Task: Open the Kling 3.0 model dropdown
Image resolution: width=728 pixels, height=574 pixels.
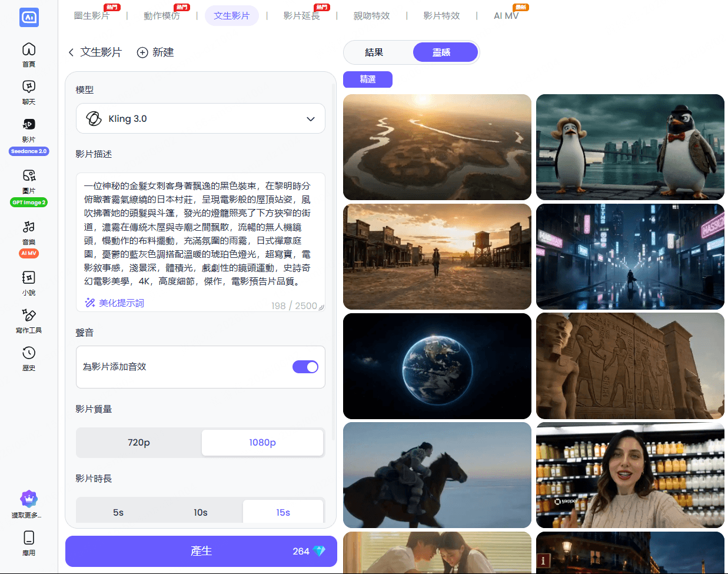Action: click(x=201, y=118)
